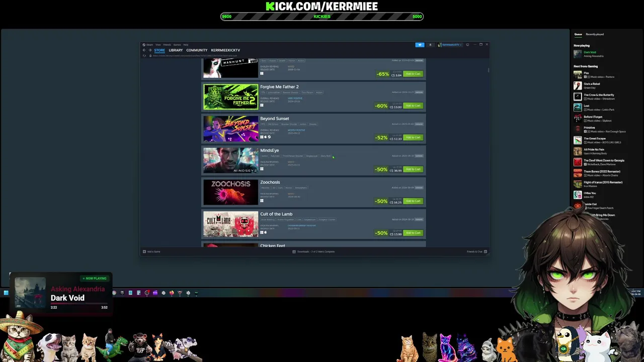Open Steam notifications bell
Image resolution: width=644 pixels, height=362 pixels.
pyautogui.click(x=430, y=45)
